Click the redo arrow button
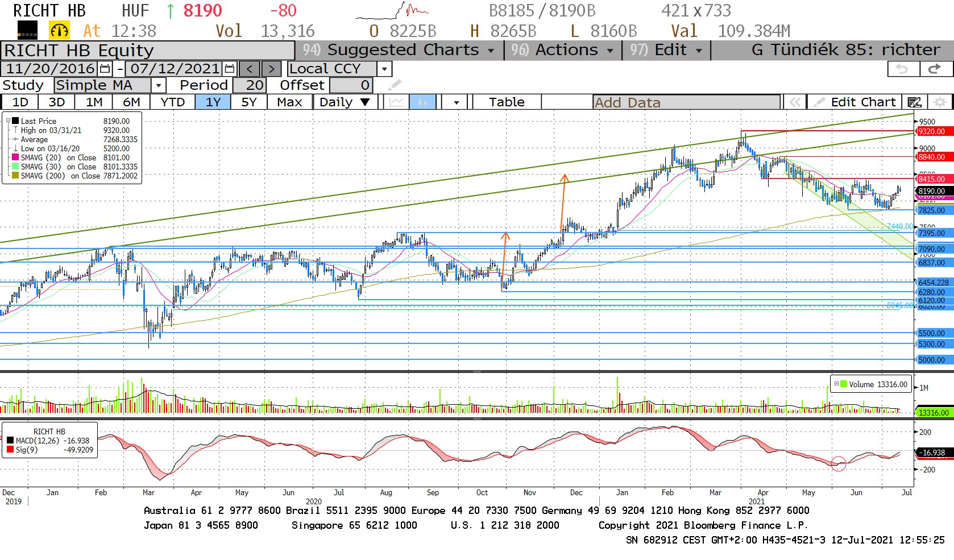The image size is (954, 560). pos(935,69)
